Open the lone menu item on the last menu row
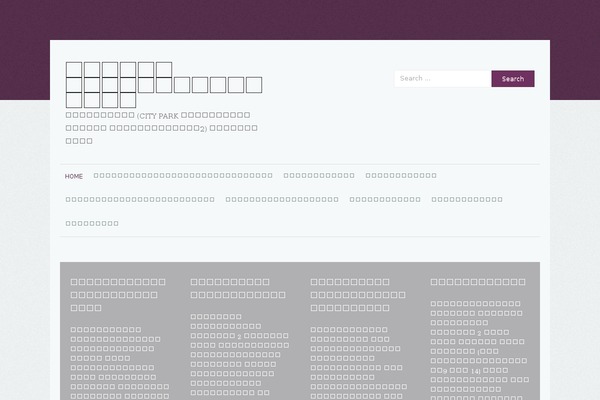This screenshot has width=600, height=400. [x=92, y=224]
